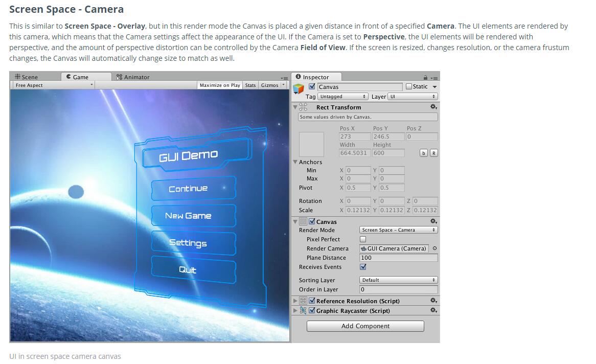Screen dimensions: 596x364
Task: Click the Width field showing 664.5031
Action: point(355,153)
